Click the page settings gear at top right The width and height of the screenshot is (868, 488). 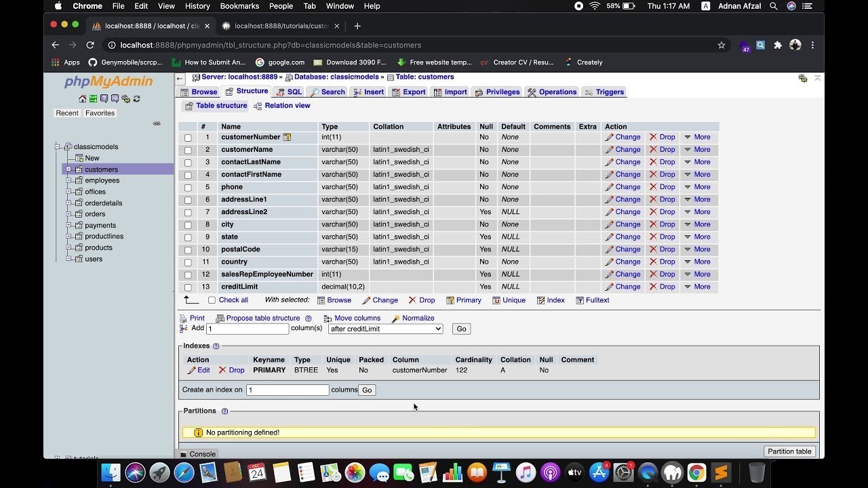tap(803, 79)
